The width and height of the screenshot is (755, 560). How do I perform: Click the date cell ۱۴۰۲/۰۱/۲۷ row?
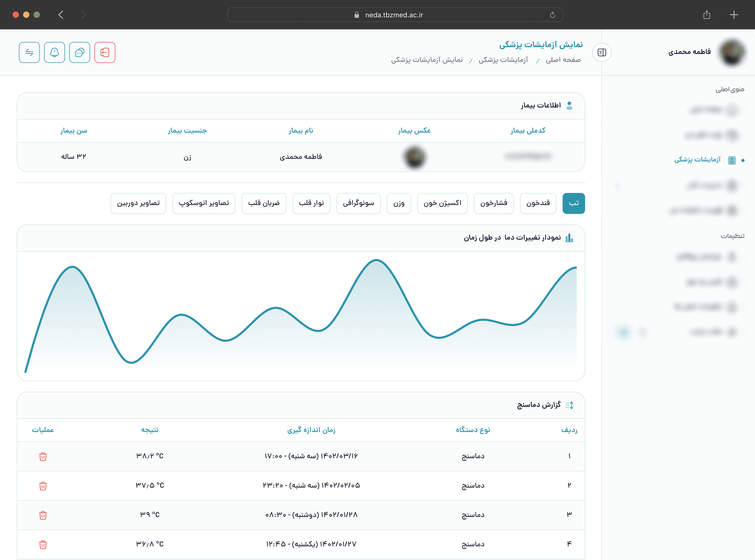(x=311, y=545)
